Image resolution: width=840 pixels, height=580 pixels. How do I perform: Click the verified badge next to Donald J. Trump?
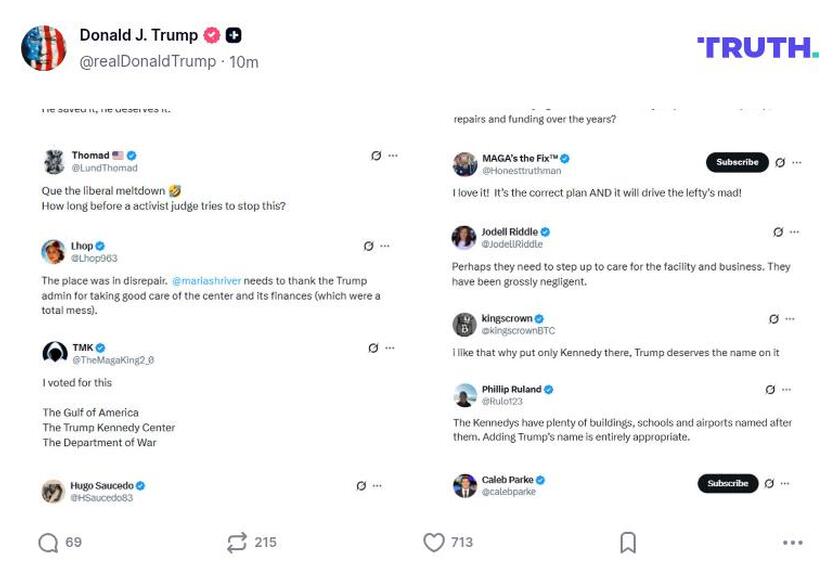pos(210,34)
